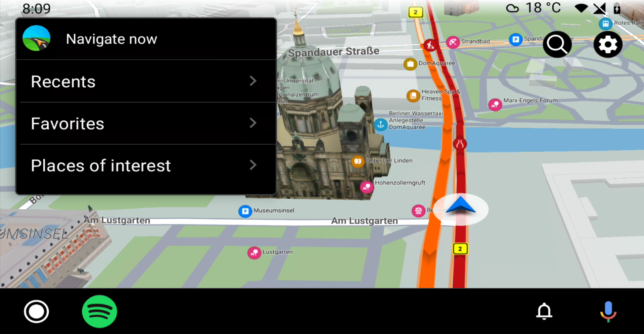The width and height of the screenshot is (644, 334).
Task: Select the Places of interest label
Action: click(101, 165)
